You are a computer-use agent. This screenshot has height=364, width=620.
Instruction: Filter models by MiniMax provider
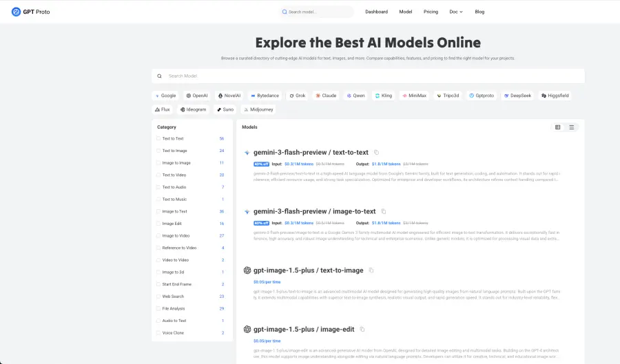click(x=415, y=96)
